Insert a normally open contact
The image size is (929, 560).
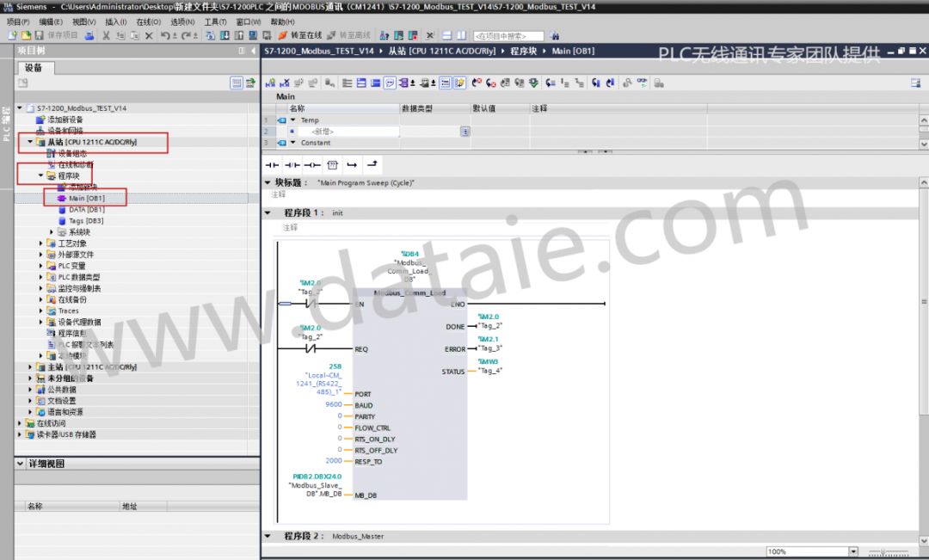(x=272, y=165)
